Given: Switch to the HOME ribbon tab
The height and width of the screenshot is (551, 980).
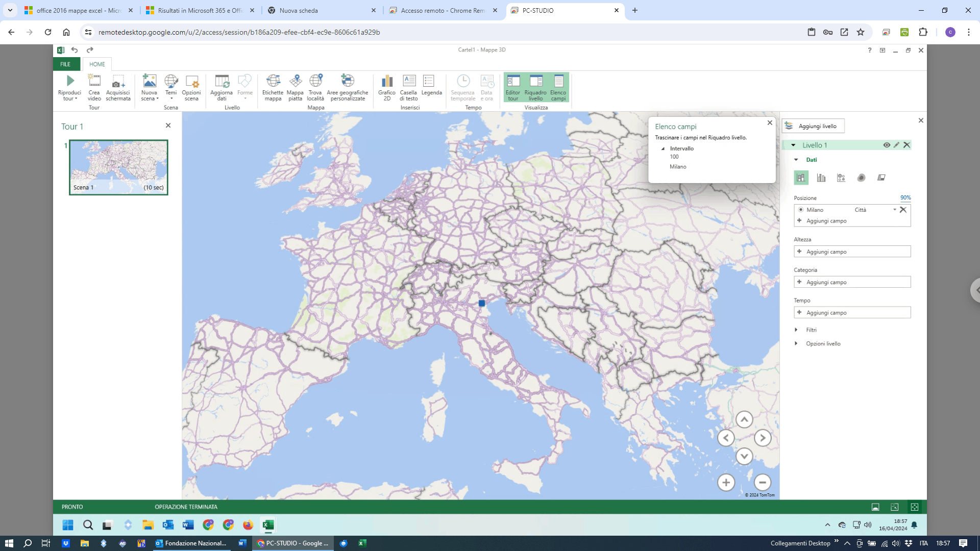Looking at the screenshot, I should pyautogui.click(x=97, y=64).
